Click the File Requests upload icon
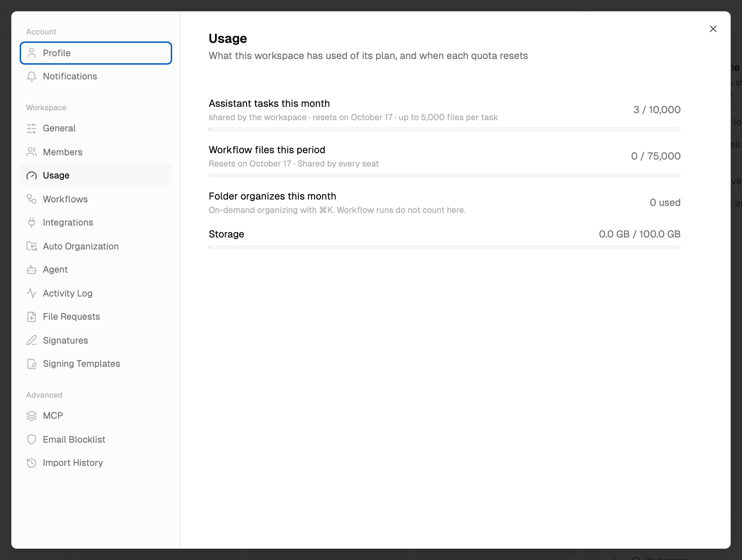The width and height of the screenshot is (742, 560). [32, 317]
